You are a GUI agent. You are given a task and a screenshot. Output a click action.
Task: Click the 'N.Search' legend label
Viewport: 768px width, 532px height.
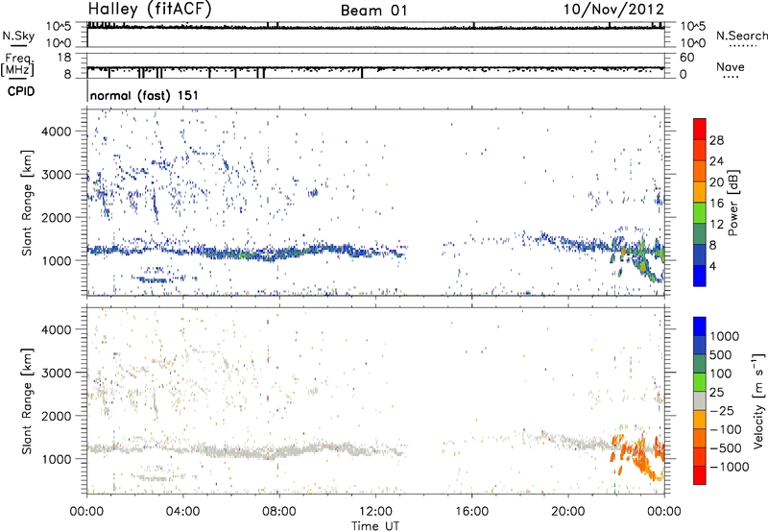[742, 36]
